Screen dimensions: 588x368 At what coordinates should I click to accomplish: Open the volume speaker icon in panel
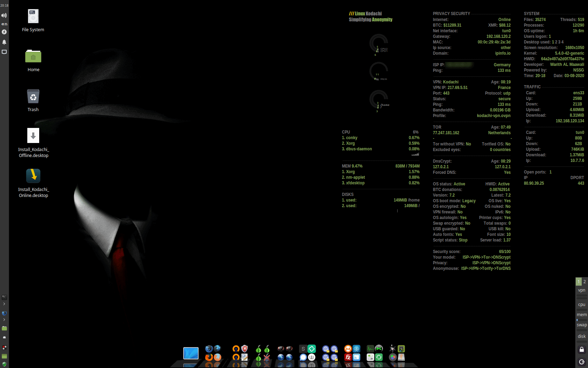pyautogui.click(x=4, y=15)
